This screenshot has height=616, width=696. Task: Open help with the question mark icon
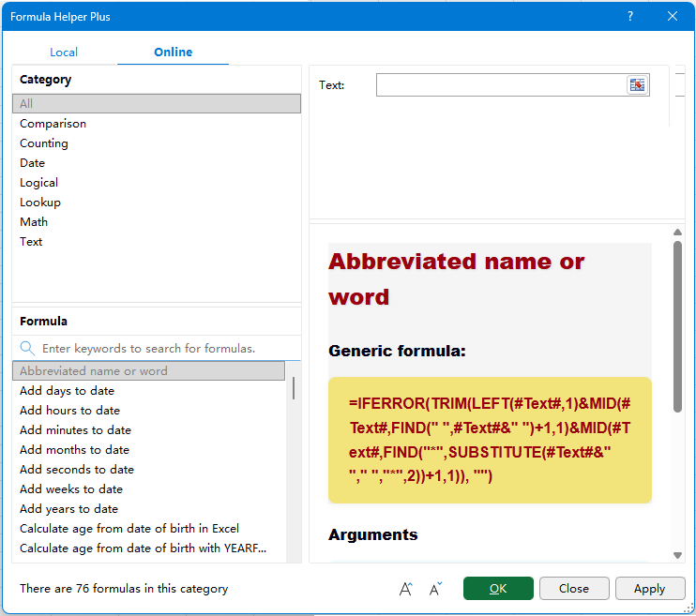pyautogui.click(x=629, y=17)
